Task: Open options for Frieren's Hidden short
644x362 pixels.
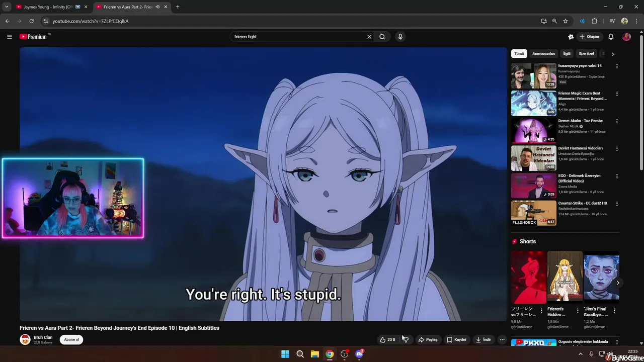Action: (578, 310)
